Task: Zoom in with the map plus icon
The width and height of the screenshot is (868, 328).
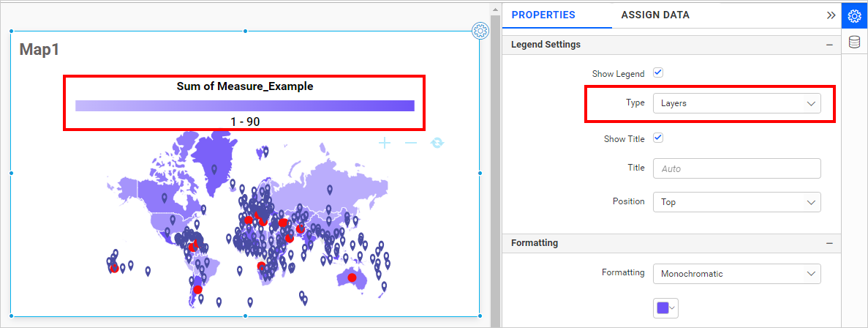Action: coord(385,143)
